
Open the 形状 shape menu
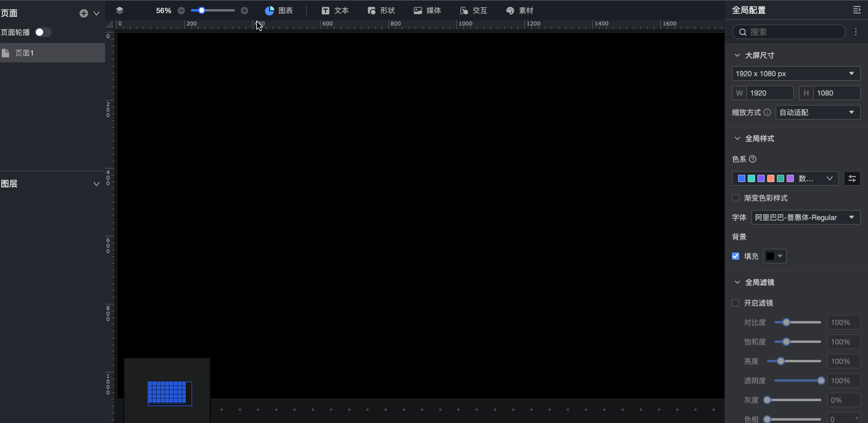coord(381,10)
